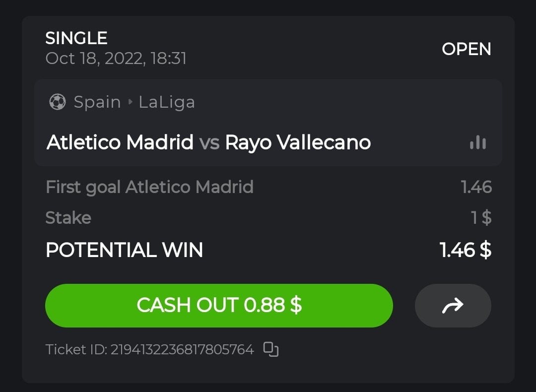
Task: Click the 1 $ stake amount
Action: tap(481, 218)
